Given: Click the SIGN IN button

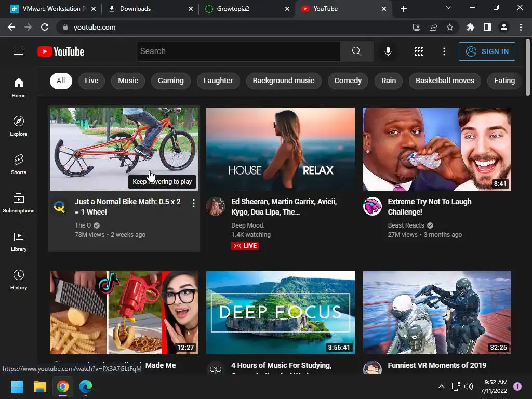Looking at the screenshot, I should [487, 51].
